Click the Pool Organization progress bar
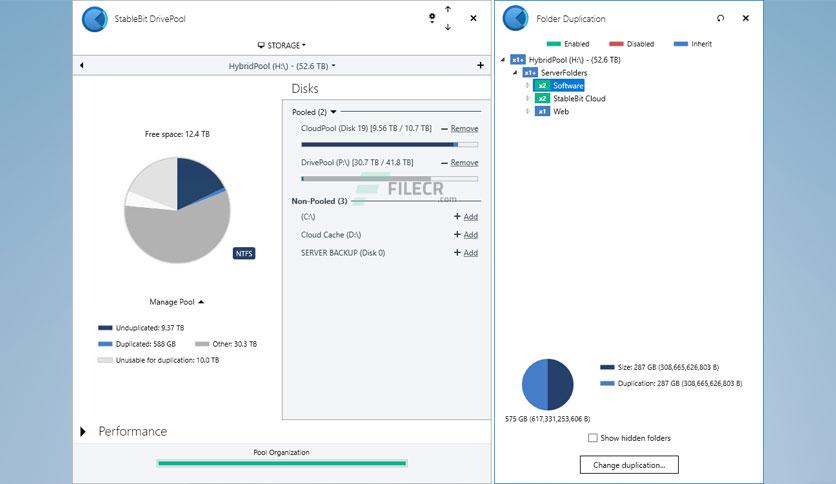The height and width of the screenshot is (484, 836). click(282, 463)
